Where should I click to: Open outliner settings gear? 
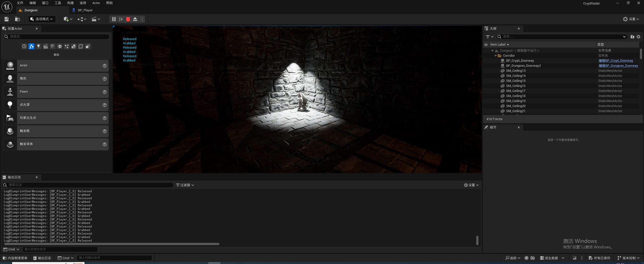(638, 37)
